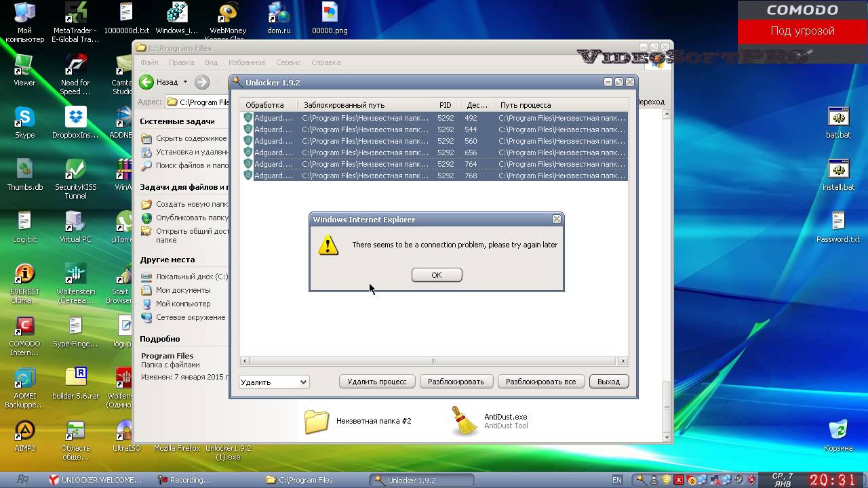Select the Adguard row with handle 492
The width and height of the screenshot is (868, 488).
pos(435,118)
